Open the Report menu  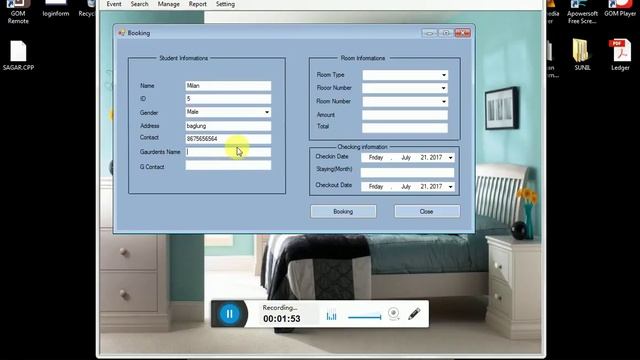tap(198, 4)
